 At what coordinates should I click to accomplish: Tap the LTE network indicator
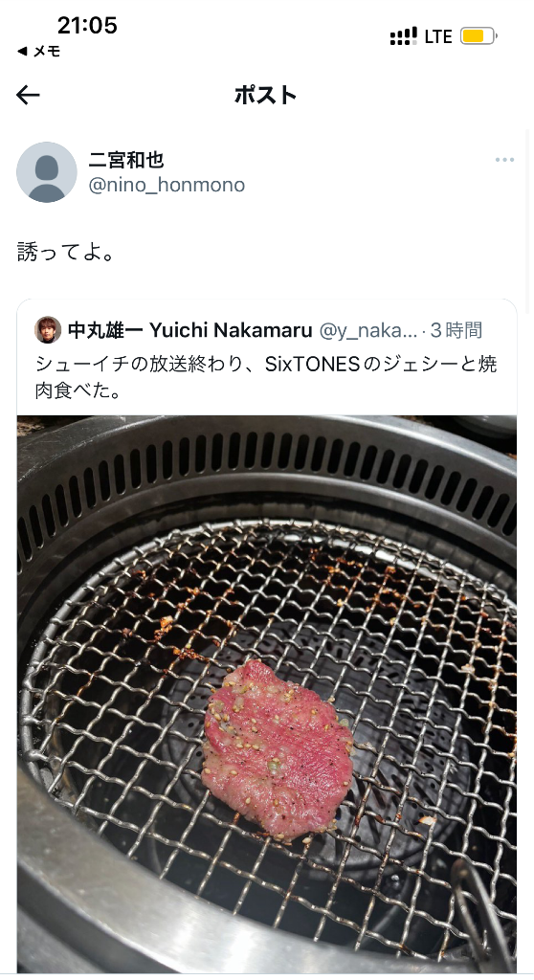pos(437,37)
